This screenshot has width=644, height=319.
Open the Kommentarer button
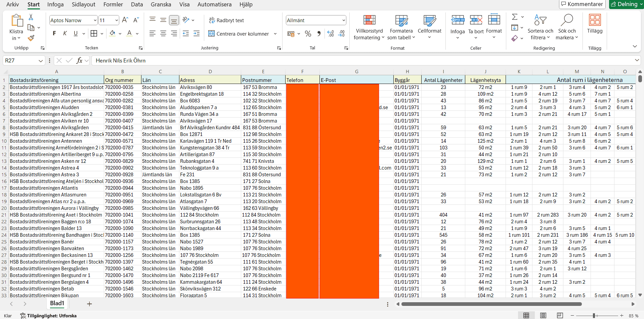click(x=582, y=4)
